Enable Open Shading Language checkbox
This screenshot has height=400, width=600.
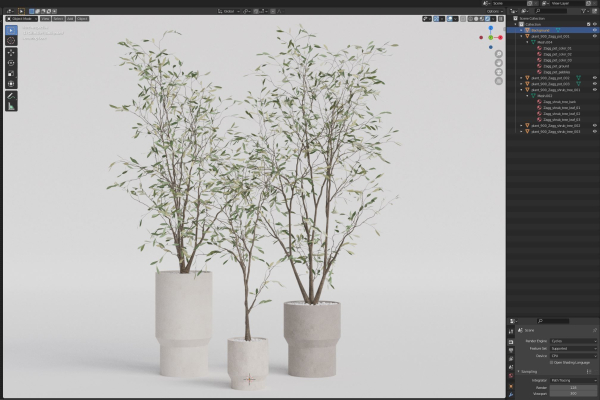point(551,362)
